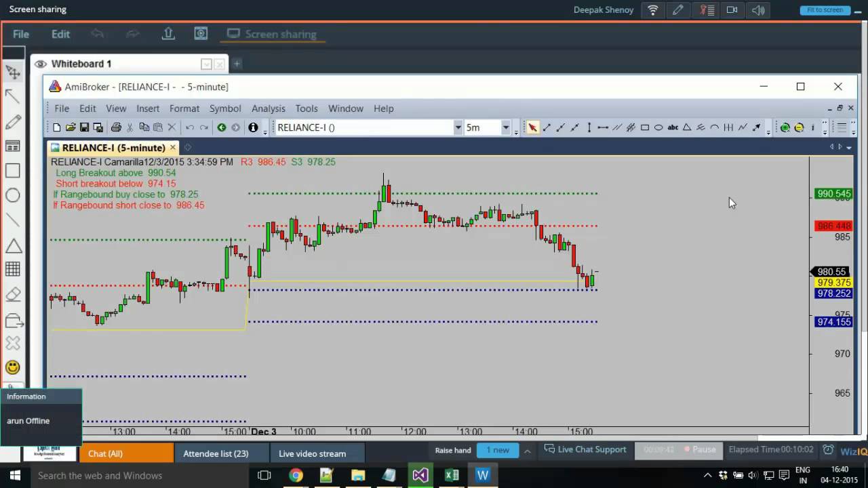
Task: Open the AmiBroker View menu
Action: (x=116, y=108)
